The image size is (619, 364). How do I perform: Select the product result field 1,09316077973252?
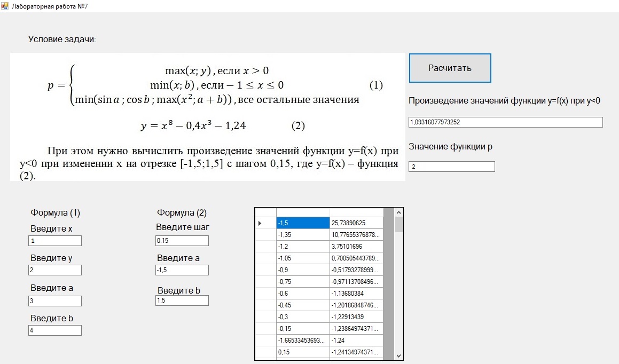click(x=506, y=122)
